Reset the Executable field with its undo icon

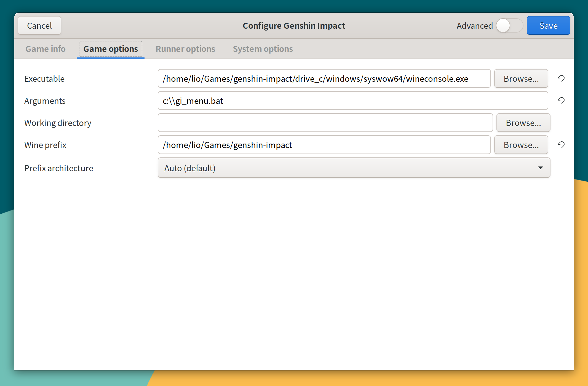pos(561,78)
